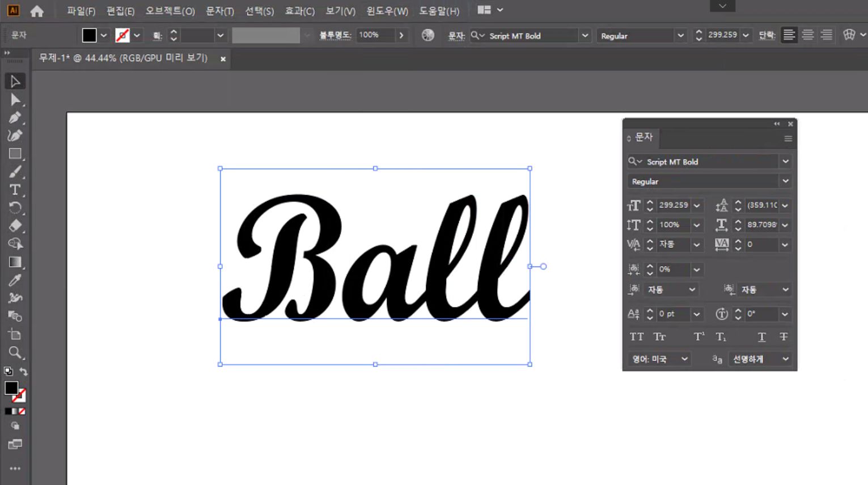
Task: Open font size dropdown in Character panel
Action: [697, 205]
